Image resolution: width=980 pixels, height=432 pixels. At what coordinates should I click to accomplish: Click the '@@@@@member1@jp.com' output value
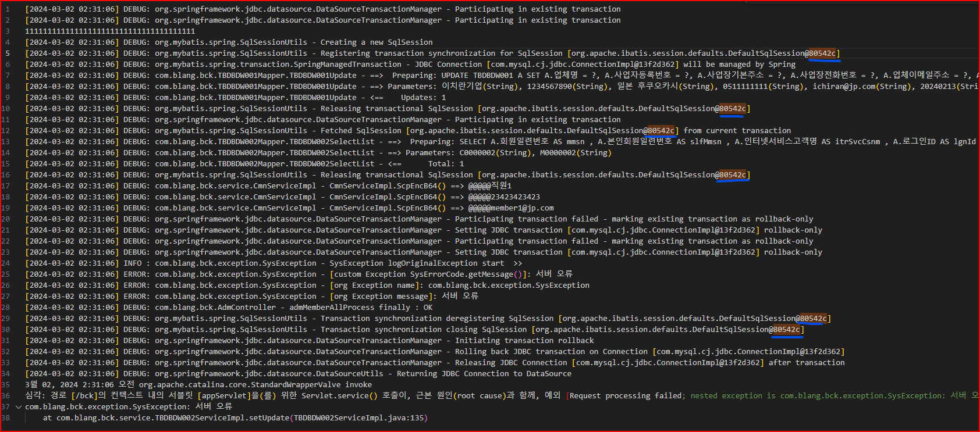pos(511,208)
